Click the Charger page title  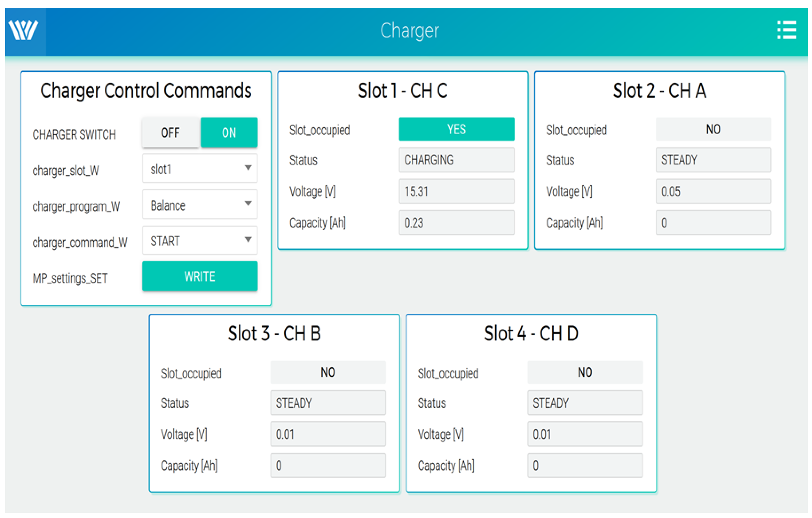(x=409, y=31)
